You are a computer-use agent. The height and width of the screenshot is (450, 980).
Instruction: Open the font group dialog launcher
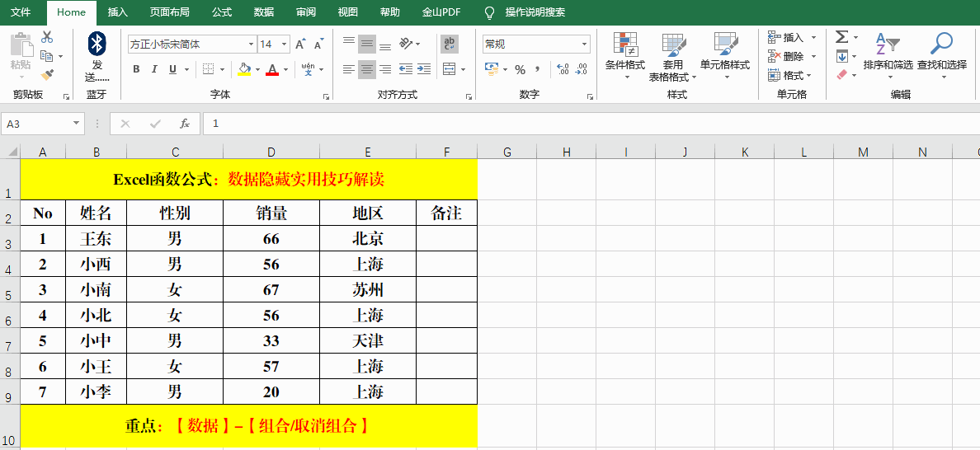326,96
